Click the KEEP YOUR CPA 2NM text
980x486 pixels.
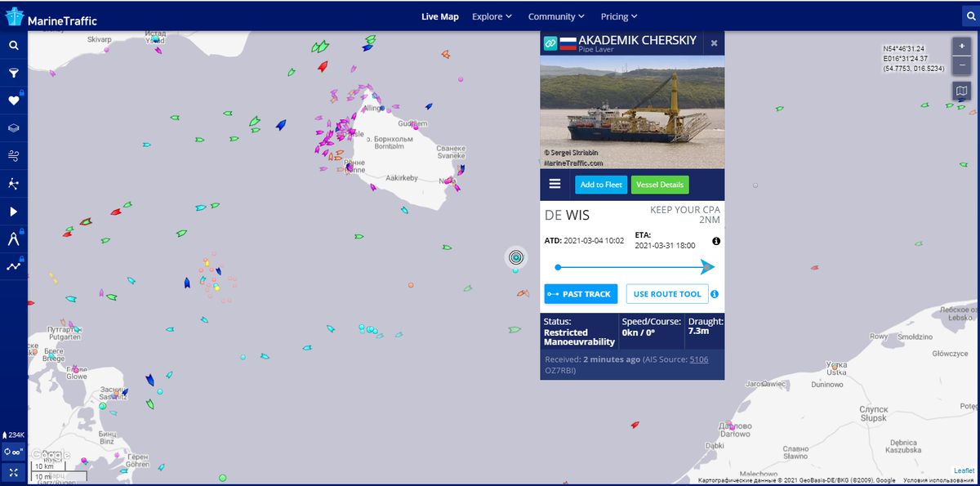click(685, 215)
